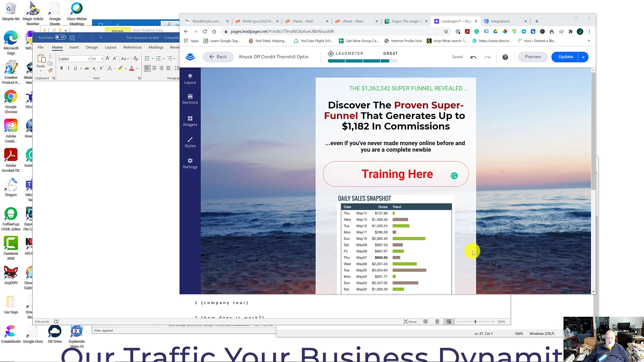Open Customize Quick Access Toolbar dropdown
644x362 pixels.
click(x=101, y=38)
